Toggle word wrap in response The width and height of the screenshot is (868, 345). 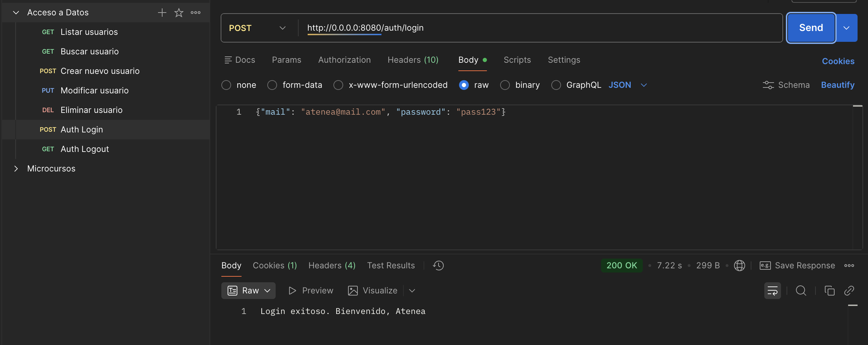tap(772, 291)
